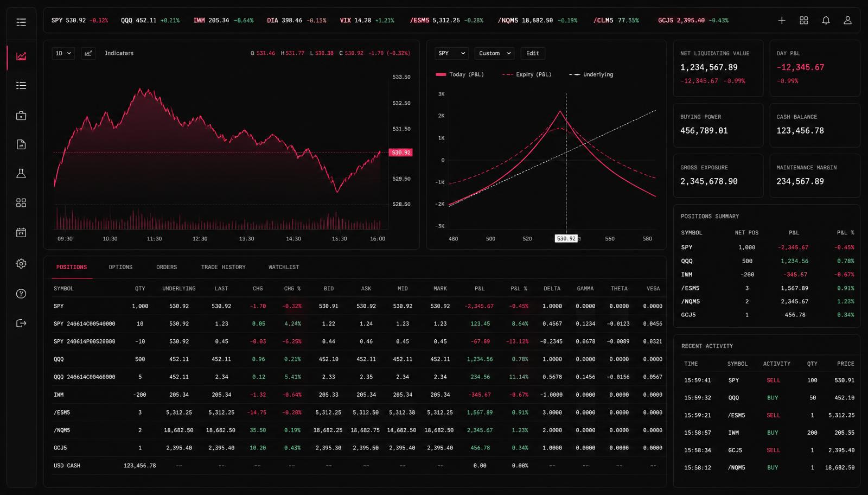Viewport: 868px width, 495px height.
Task: Expand the SPY symbol dropdown in risk graph
Action: (x=451, y=53)
